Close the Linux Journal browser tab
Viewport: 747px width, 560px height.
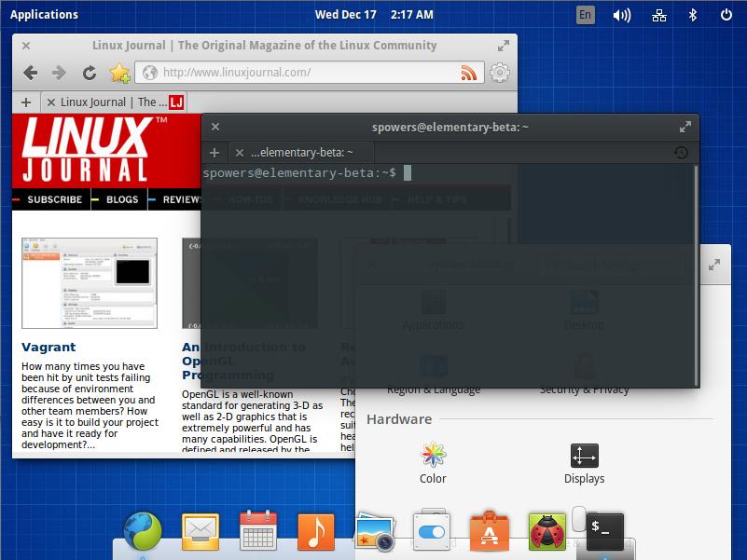(51, 102)
